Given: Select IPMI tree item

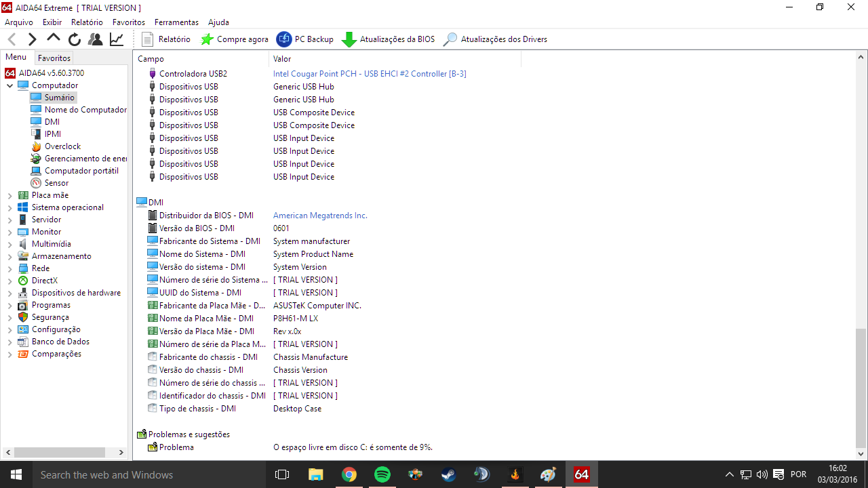Looking at the screenshot, I should point(46,134).
